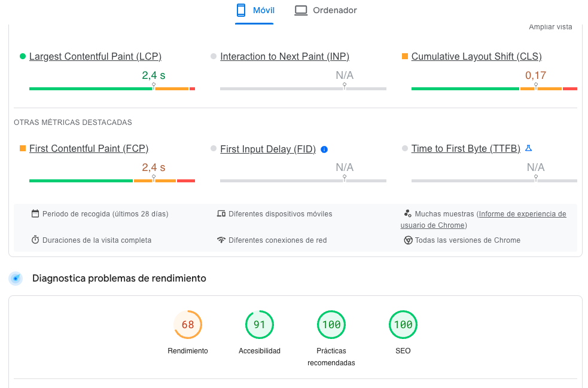588x388 pixels.
Task: Click the LCP distribution bar marker
Action: pos(154,86)
